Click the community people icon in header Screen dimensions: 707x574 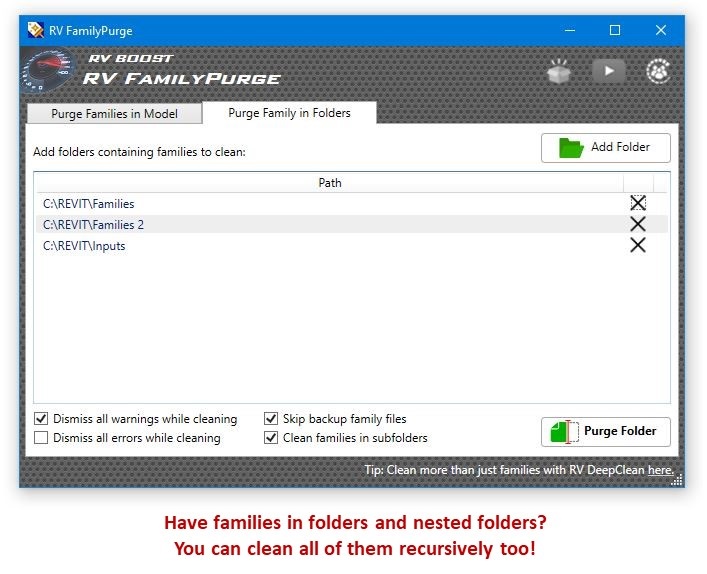coord(658,71)
